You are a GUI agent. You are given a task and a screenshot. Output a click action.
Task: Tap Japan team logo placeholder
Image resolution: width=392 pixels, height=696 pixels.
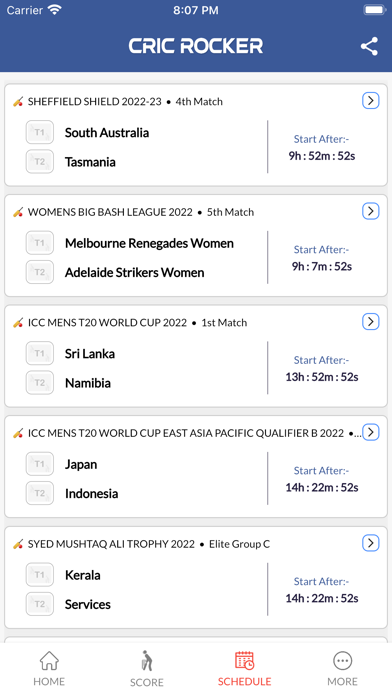pyautogui.click(x=40, y=464)
